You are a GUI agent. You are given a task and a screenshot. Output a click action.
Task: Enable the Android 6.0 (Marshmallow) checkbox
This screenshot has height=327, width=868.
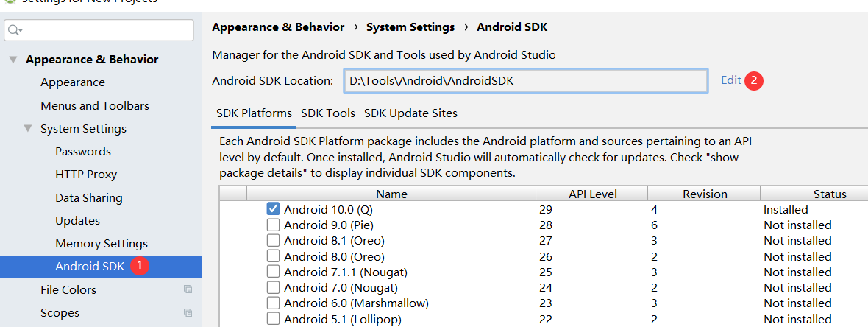point(273,303)
